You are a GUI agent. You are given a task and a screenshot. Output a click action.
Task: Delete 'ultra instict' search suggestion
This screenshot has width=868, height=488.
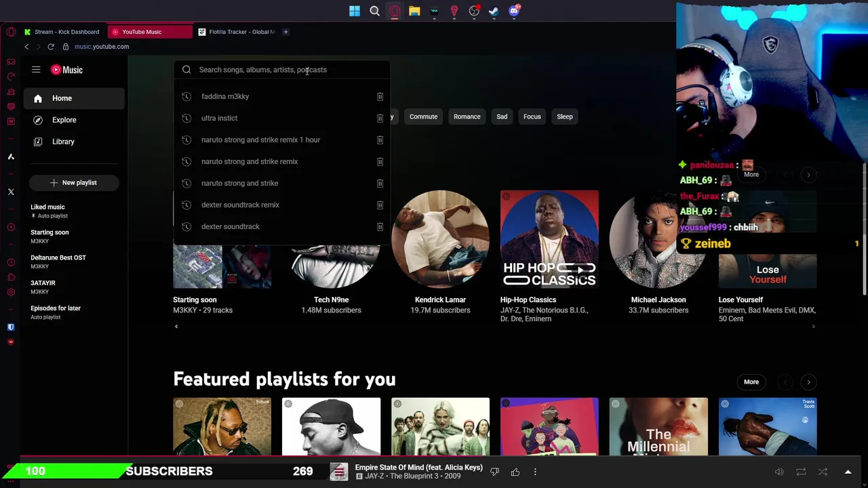pyautogui.click(x=380, y=118)
